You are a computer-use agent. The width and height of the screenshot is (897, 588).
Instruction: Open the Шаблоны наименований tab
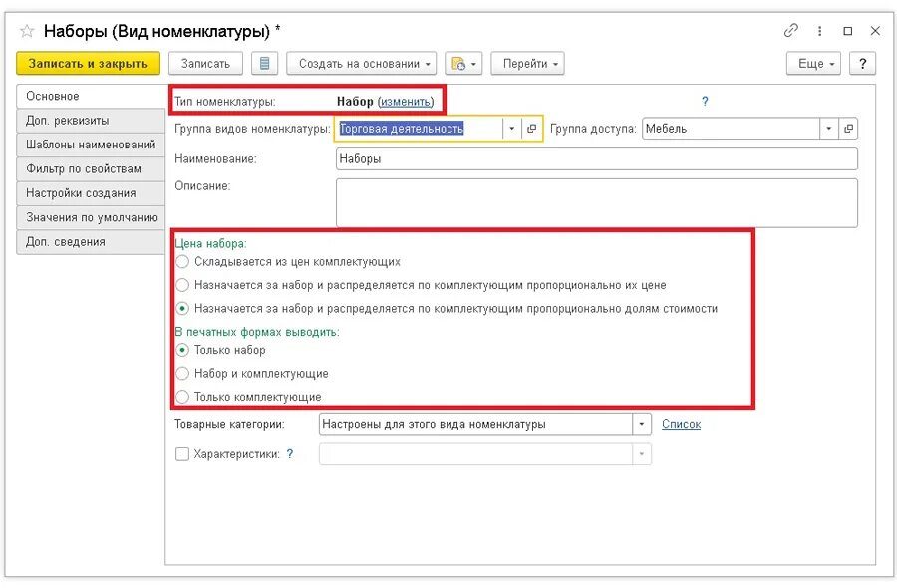pos(91,145)
